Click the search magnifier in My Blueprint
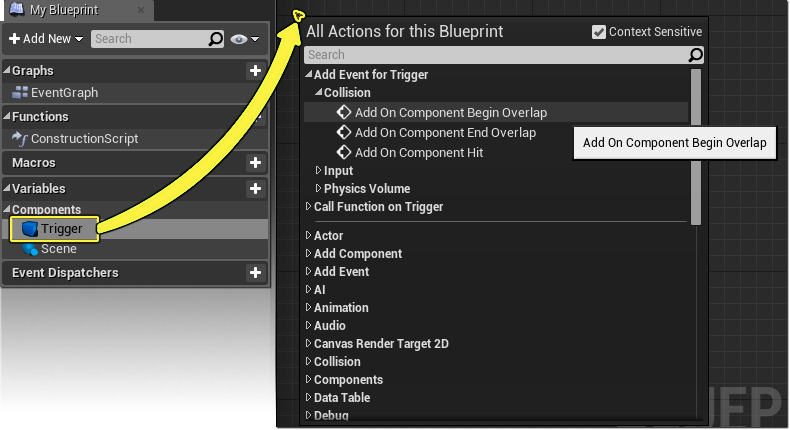 pos(216,39)
